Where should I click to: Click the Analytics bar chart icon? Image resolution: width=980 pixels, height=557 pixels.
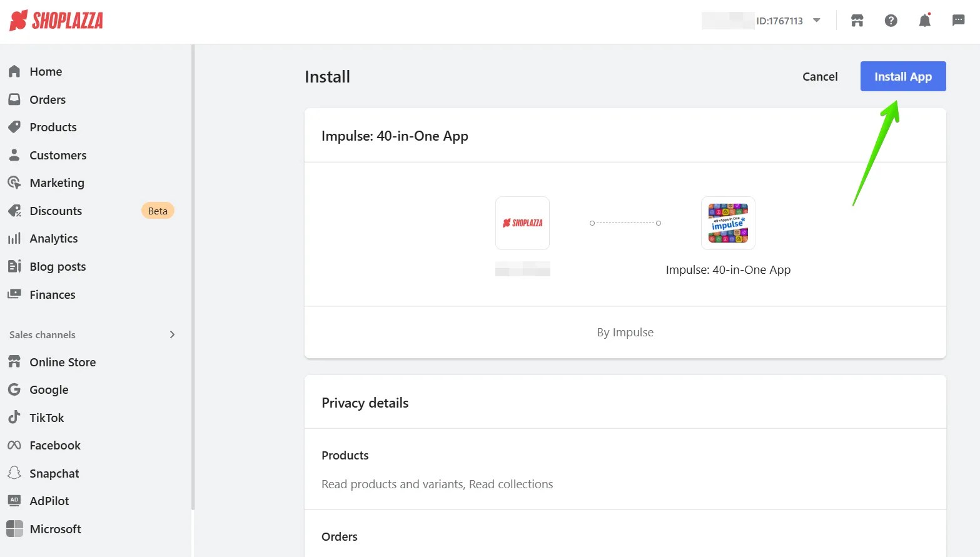point(14,238)
